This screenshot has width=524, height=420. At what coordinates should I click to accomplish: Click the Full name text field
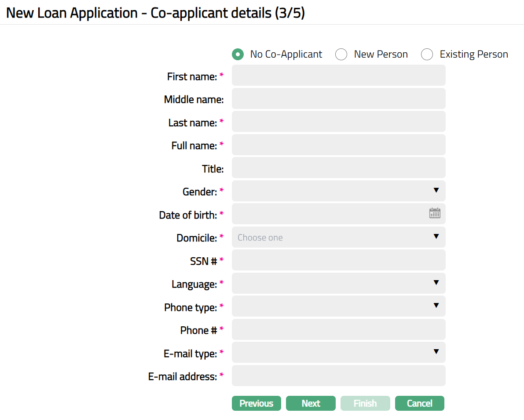[338, 145]
